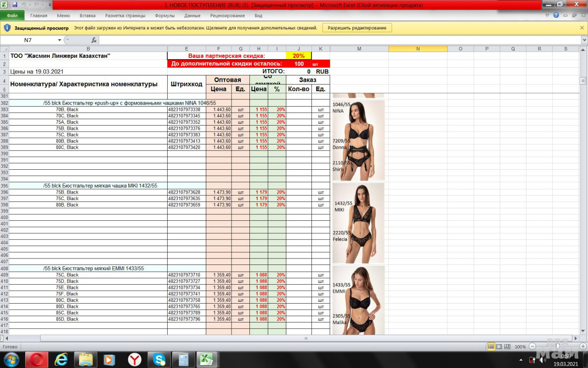
Task: Launch Yandex Browser from the taskbar
Action: [x=135, y=359]
